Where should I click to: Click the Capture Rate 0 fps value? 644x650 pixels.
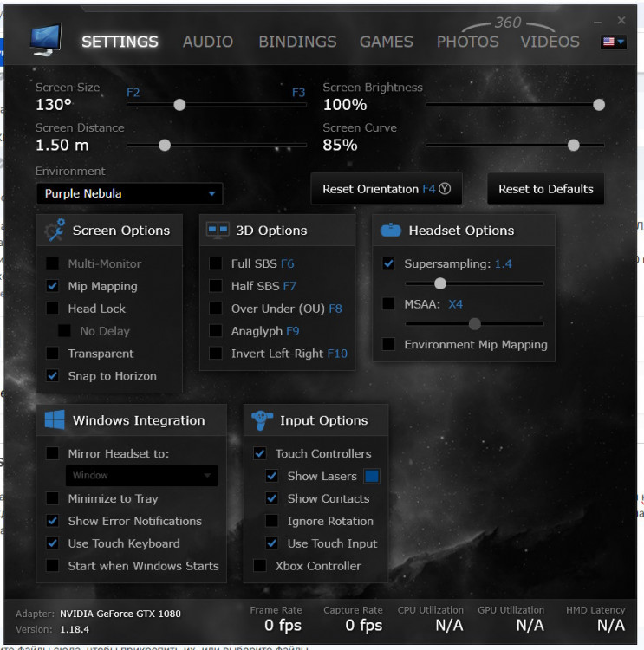(364, 625)
